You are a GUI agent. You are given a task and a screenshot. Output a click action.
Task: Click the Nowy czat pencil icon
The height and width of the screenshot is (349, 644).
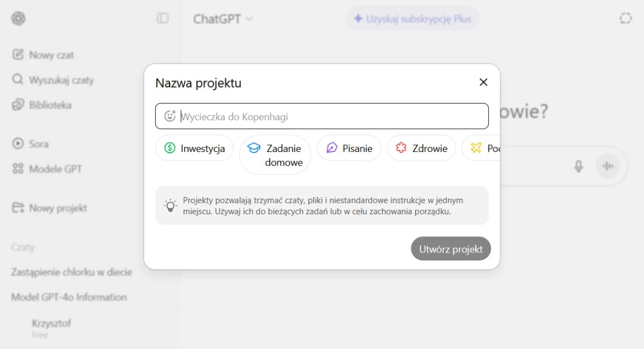18,55
